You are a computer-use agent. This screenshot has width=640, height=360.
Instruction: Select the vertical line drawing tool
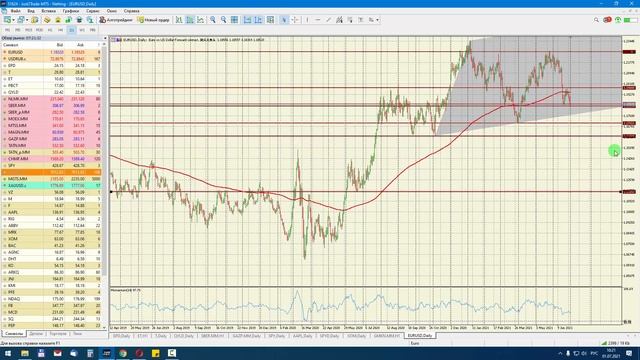[x=307, y=20]
